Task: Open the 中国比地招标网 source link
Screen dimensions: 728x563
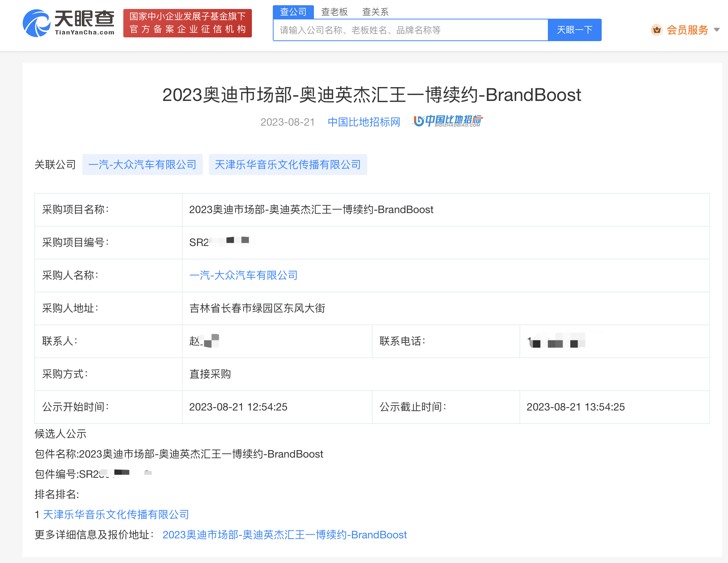Action: pos(364,122)
